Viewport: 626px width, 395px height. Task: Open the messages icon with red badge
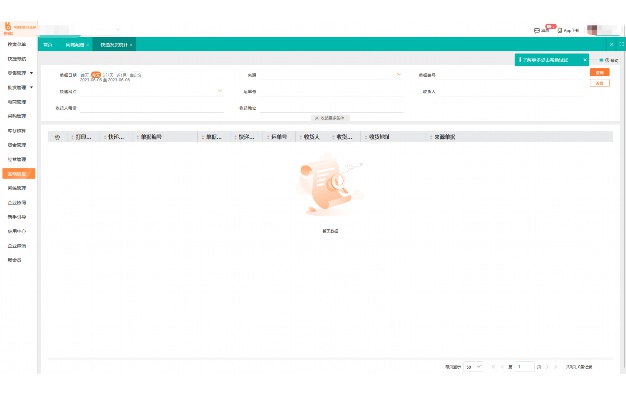(x=537, y=30)
